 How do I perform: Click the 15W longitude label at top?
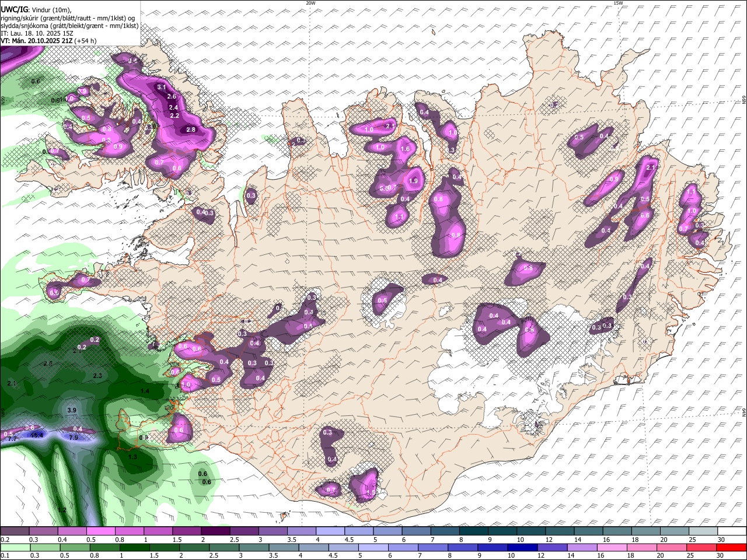click(x=617, y=3)
